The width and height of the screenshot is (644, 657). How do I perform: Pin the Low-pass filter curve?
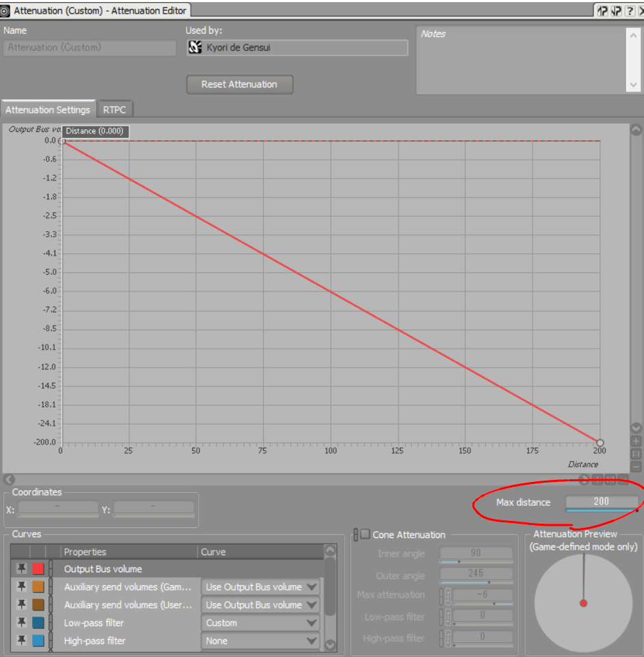(21, 622)
